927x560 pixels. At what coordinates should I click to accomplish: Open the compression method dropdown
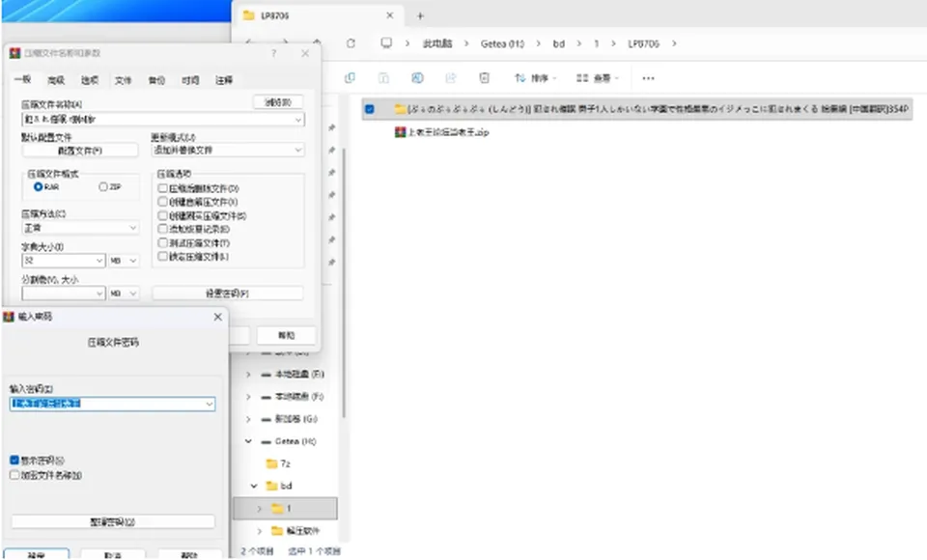132,228
